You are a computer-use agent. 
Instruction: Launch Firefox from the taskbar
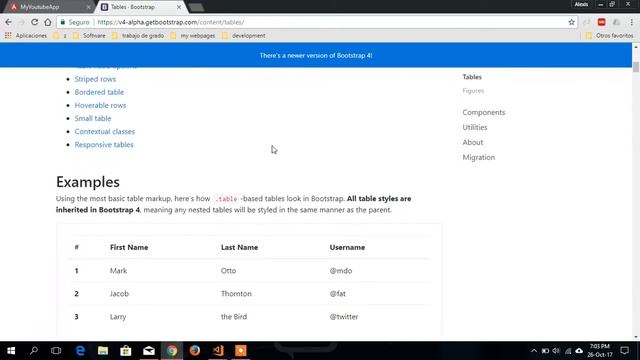point(195,351)
